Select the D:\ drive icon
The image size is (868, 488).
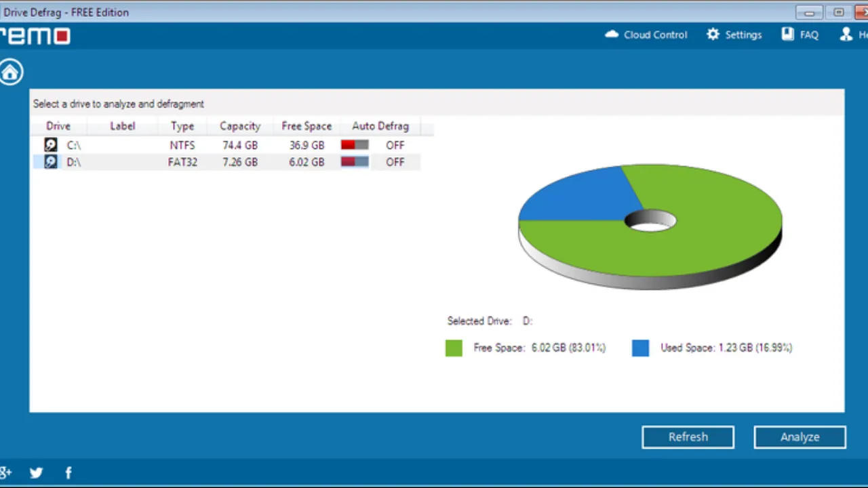pyautogui.click(x=51, y=162)
